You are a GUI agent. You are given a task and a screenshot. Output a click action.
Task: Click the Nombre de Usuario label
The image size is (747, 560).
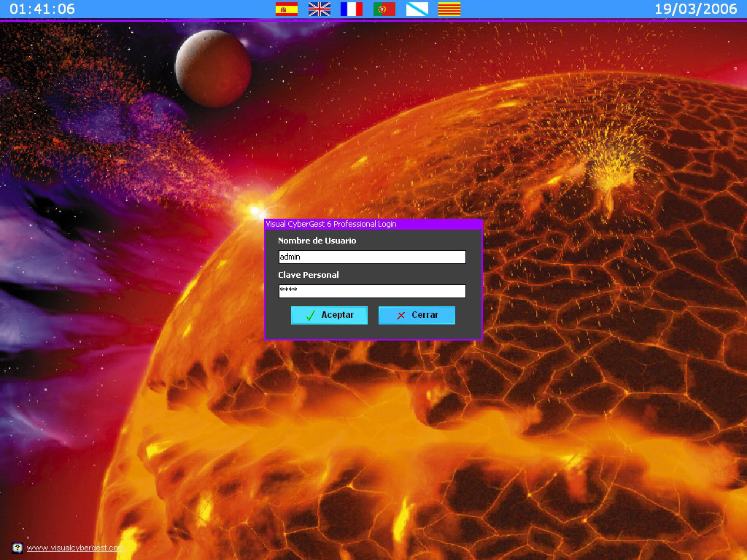(x=317, y=241)
